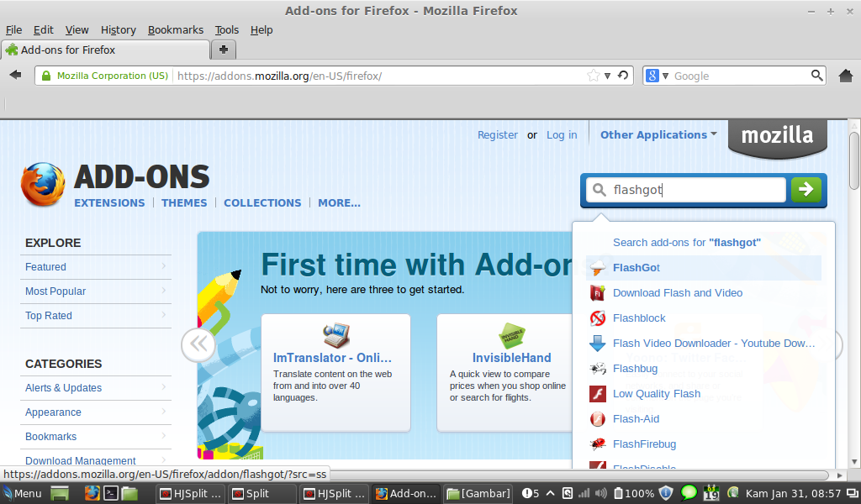Open URL history dropdown arrow

point(607,76)
